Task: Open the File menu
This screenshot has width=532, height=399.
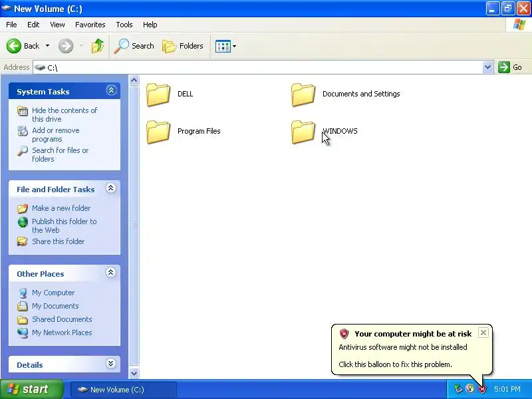Action: (x=11, y=25)
